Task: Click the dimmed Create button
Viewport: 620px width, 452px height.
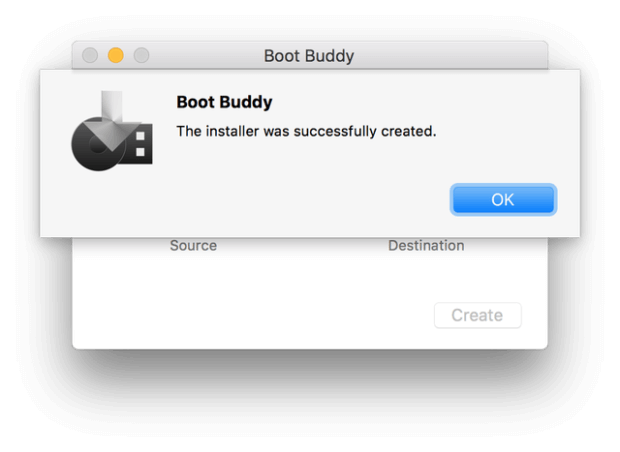Action: click(477, 315)
